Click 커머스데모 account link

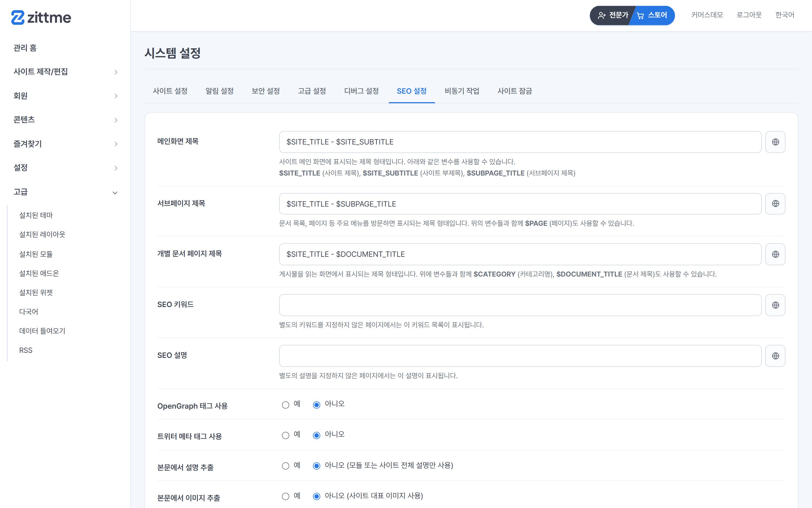[707, 15]
